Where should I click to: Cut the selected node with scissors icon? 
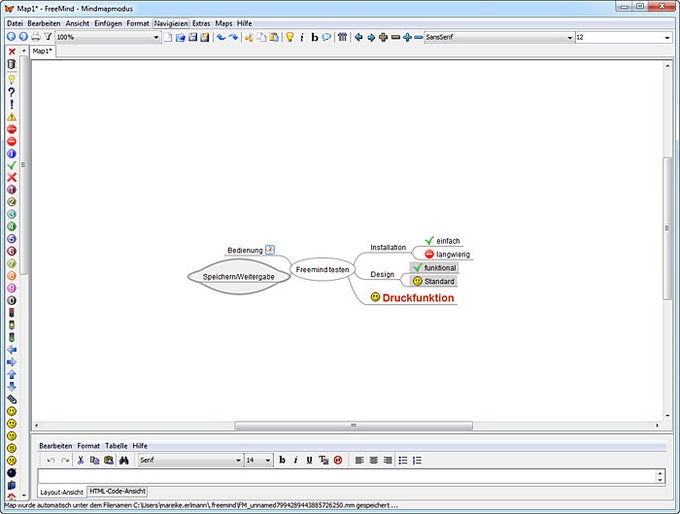[249, 37]
